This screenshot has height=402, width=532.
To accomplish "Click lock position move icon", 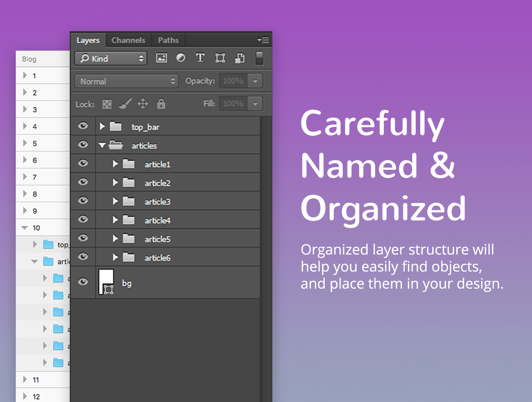I will [x=143, y=104].
